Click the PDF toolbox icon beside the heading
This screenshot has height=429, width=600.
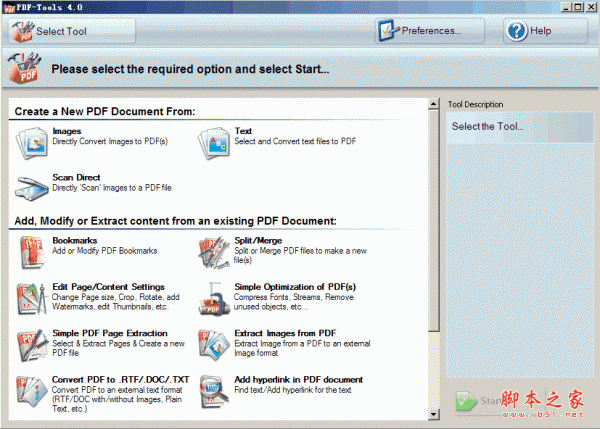[x=24, y=68]
